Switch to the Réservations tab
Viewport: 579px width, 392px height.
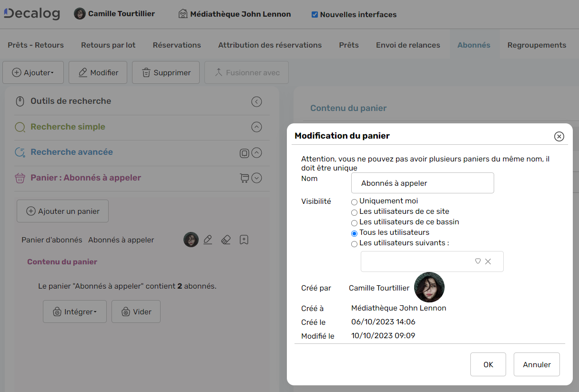click(176, 45)
